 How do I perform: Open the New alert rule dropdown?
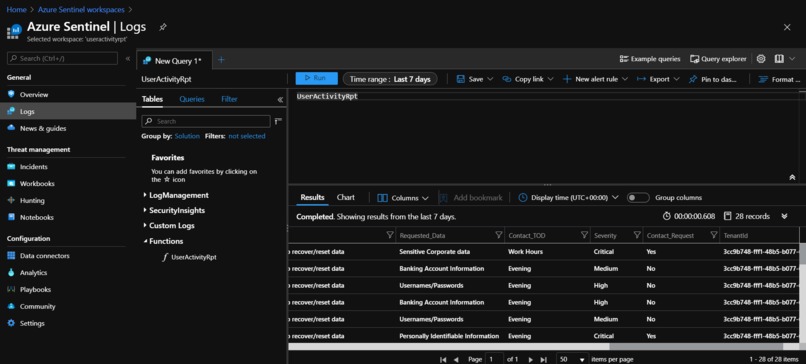[x=595, y=79]
